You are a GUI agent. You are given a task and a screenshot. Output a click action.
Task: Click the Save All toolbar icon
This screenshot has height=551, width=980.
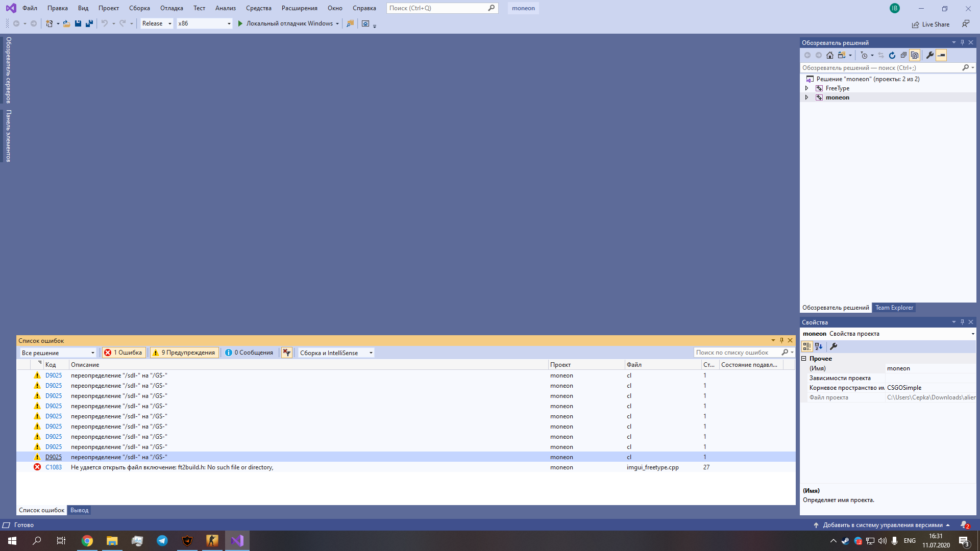pos(89,23)
